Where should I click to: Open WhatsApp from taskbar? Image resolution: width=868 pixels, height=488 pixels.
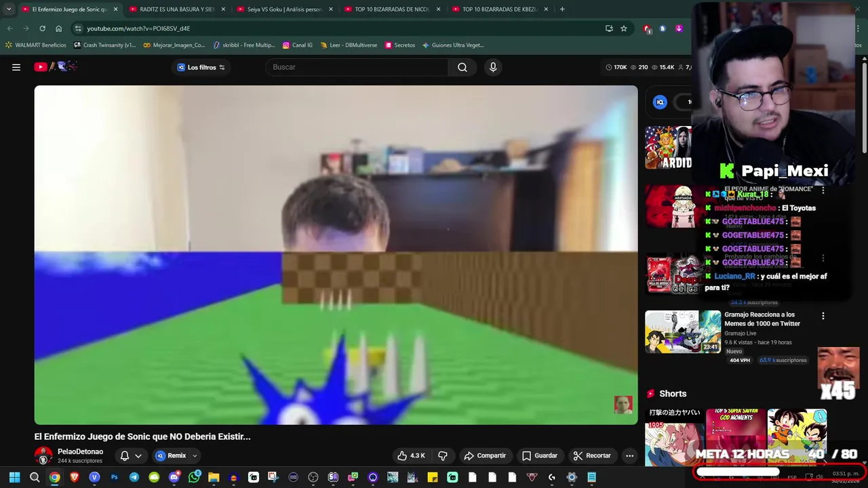[194, 477]
